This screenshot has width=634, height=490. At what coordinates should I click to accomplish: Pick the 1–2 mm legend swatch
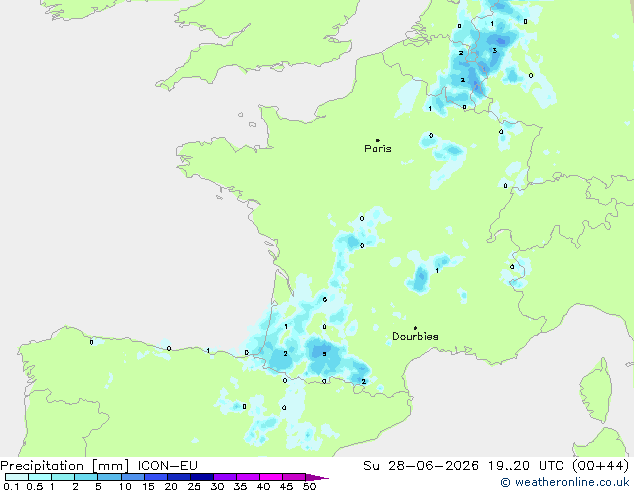(63, 477)
